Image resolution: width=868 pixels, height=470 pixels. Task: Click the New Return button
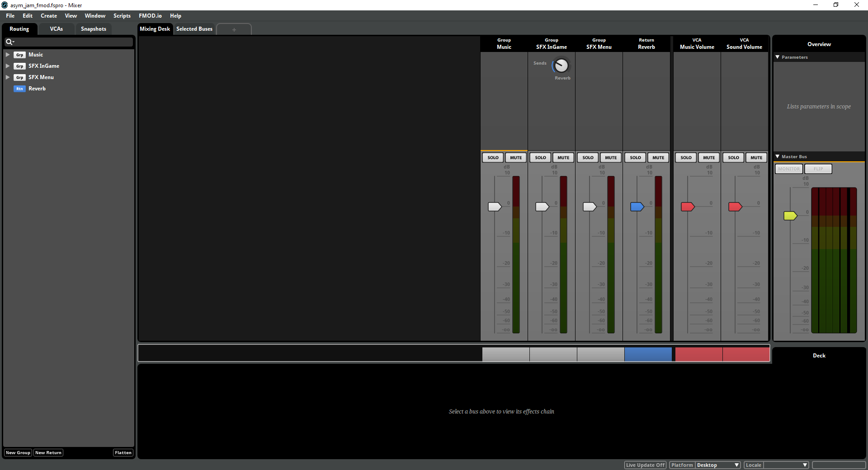click(x=48, y=453)
